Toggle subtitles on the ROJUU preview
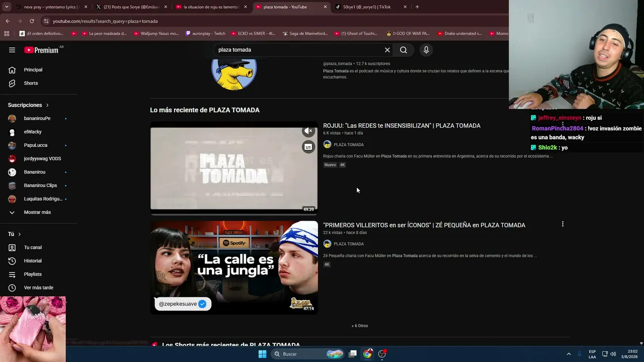The width and height of the screenshot is (644, 362). [308, 147]
